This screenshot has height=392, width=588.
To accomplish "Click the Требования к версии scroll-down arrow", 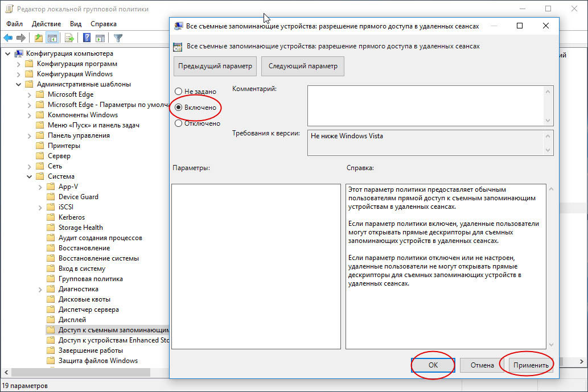I will (548, 150).
